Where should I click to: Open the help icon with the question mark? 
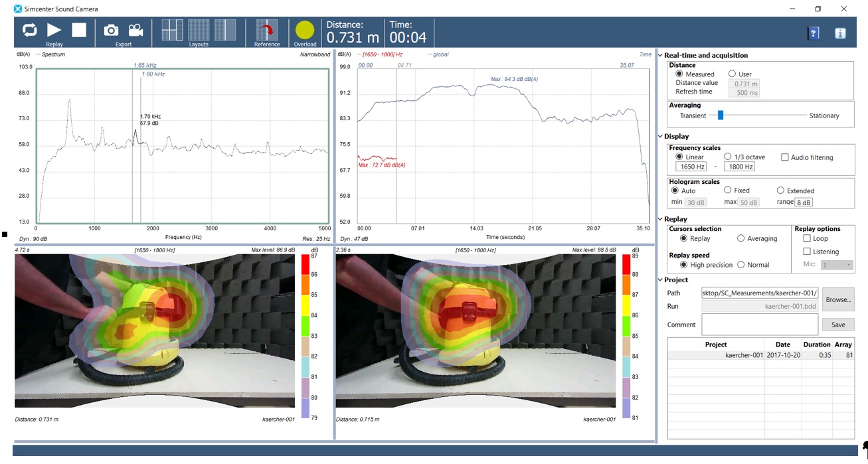pos(813,32)
